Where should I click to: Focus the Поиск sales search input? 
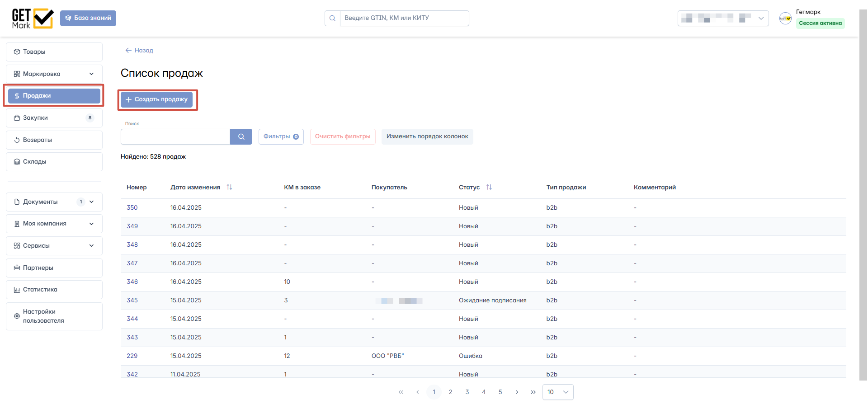175,136
